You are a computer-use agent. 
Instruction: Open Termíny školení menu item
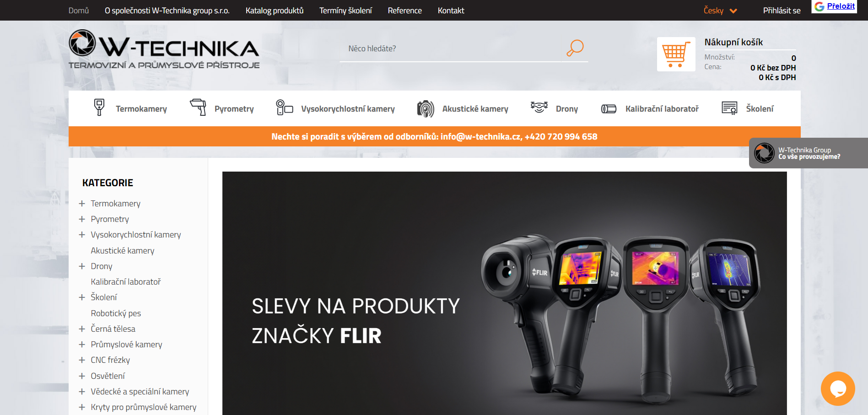345,11
